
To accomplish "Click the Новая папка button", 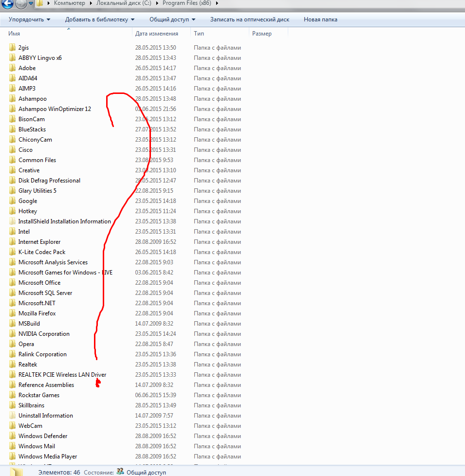I will point(320,19).
